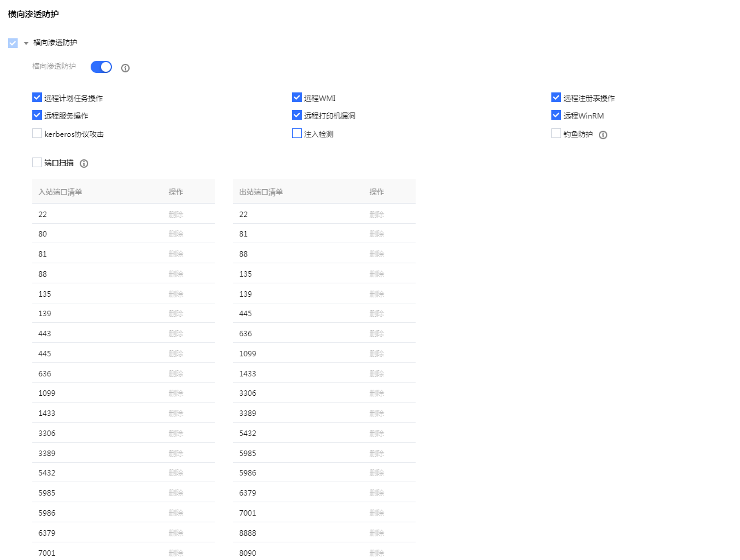The height and width of the screenshot is (560, 740).
Task: Delete inbound port 88
Action: [x=176, y=274]
